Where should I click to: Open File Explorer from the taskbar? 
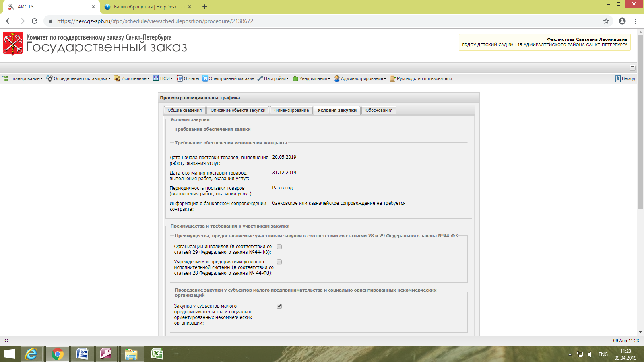coord(131,354)
